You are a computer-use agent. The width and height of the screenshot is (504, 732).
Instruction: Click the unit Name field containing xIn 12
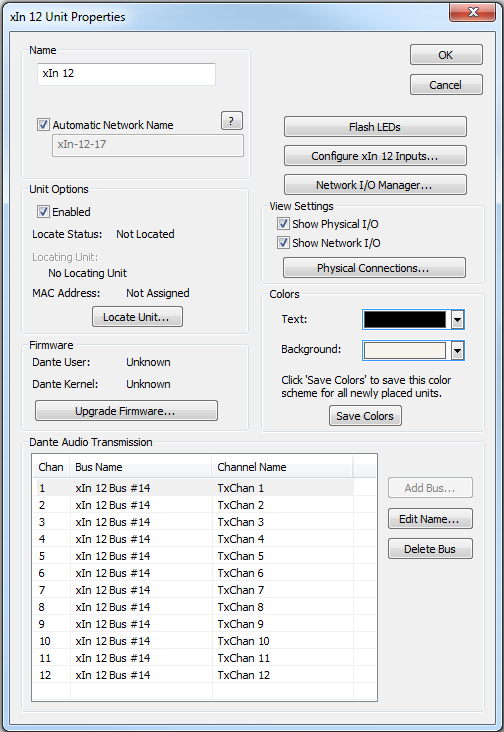[x=126, y=74]
